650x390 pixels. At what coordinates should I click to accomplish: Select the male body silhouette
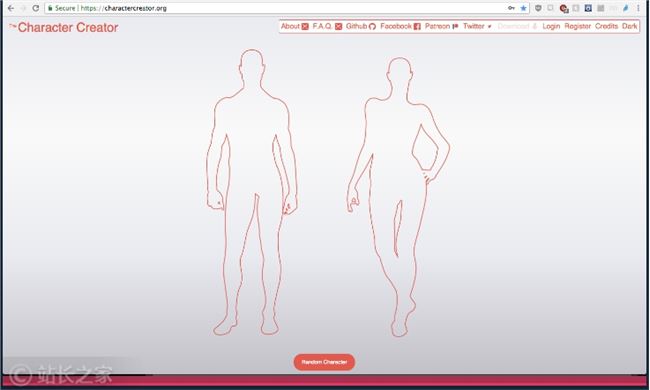coord(252,192)
